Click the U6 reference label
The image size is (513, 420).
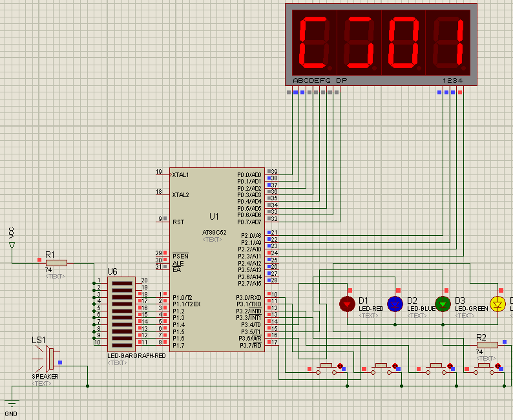(x=112, y=272)
